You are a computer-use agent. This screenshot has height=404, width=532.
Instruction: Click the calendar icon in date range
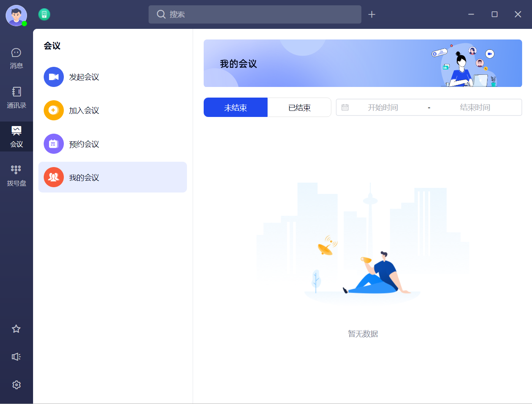345,107
